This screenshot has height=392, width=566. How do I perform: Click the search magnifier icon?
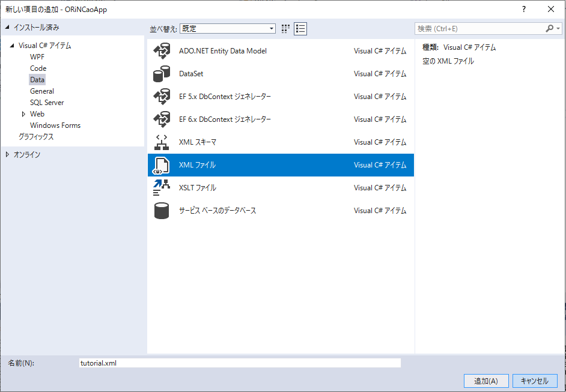[x=549, y=28]
